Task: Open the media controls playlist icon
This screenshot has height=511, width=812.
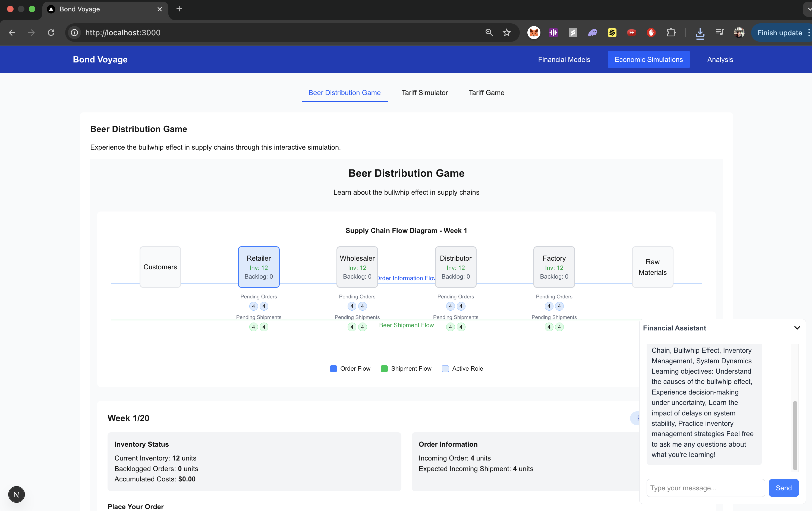Action: pos(719,33)
